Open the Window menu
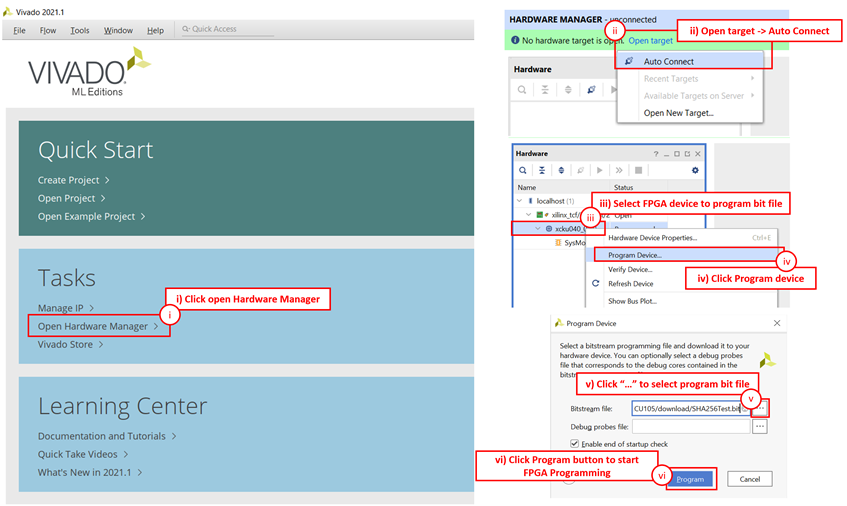Image resolution: width=847 pixels, height=506 pixels. [x=118, y=30]
